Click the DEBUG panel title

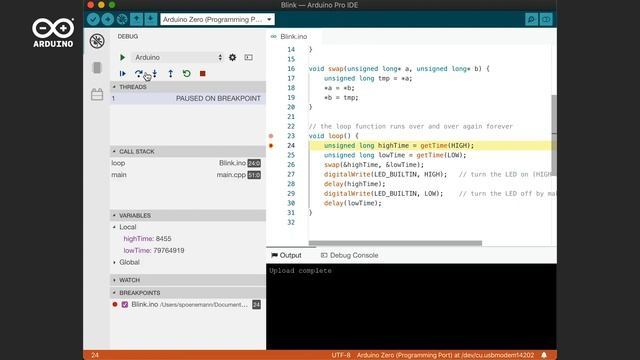point(128,36)
